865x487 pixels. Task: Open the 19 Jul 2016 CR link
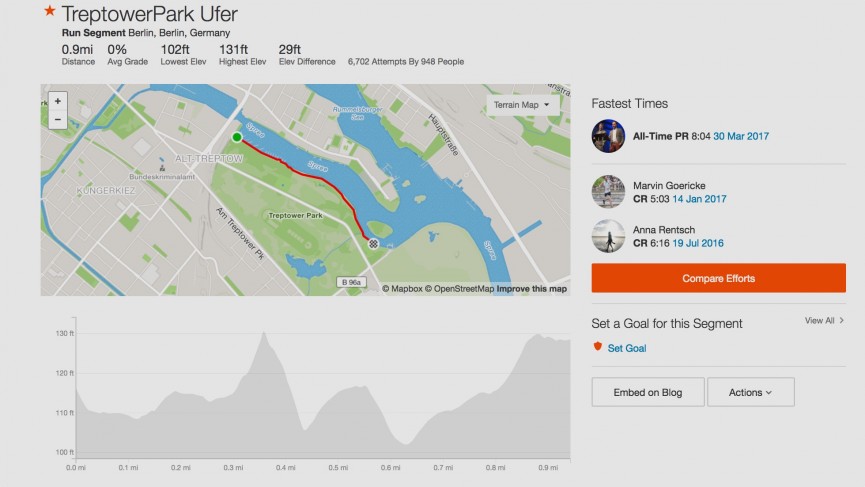click(699, 243)
